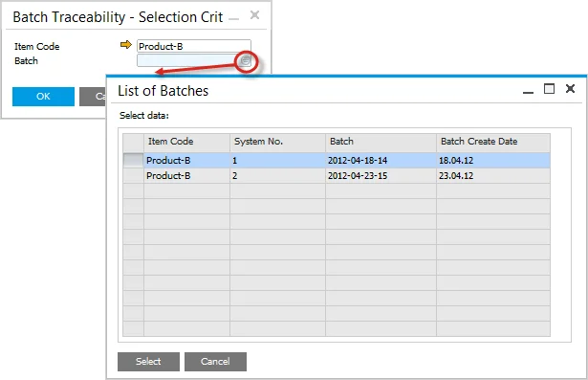Choose the Select button in List of Batches
The image size is (588, 380).
[148, 362]
